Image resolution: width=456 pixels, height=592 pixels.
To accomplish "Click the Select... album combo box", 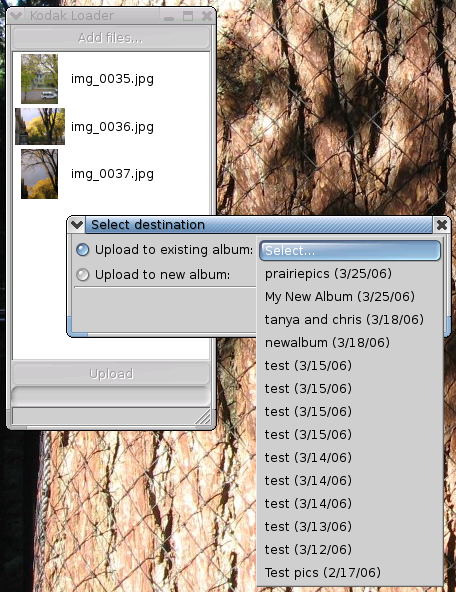I will tap(350, 250).
